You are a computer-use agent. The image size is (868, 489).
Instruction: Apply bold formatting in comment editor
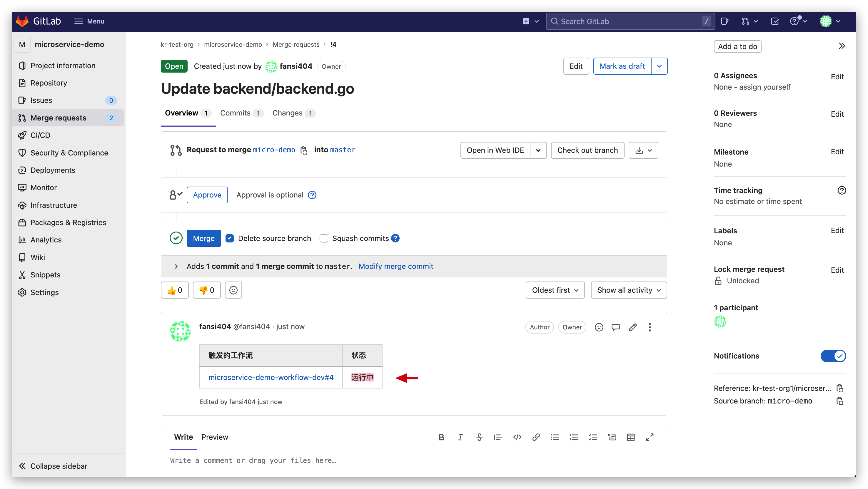pos(441,437)
